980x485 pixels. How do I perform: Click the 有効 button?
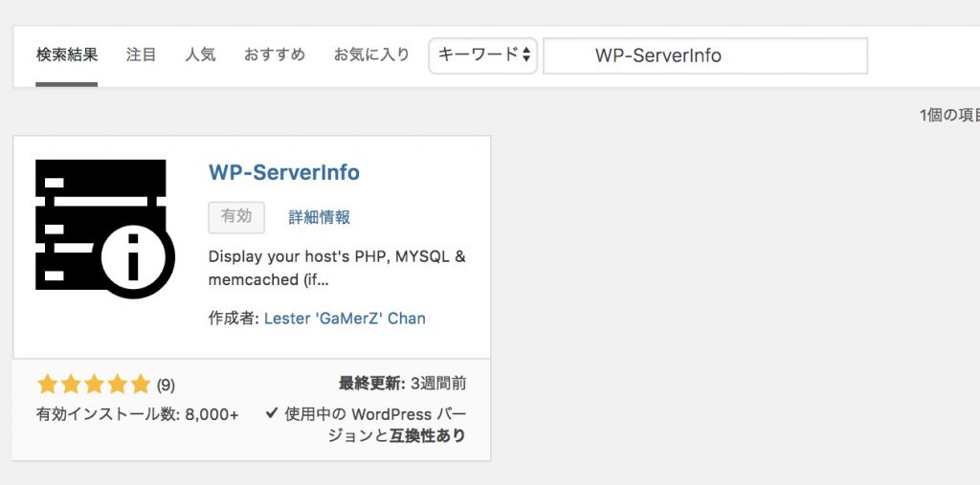tap(236, 217)
